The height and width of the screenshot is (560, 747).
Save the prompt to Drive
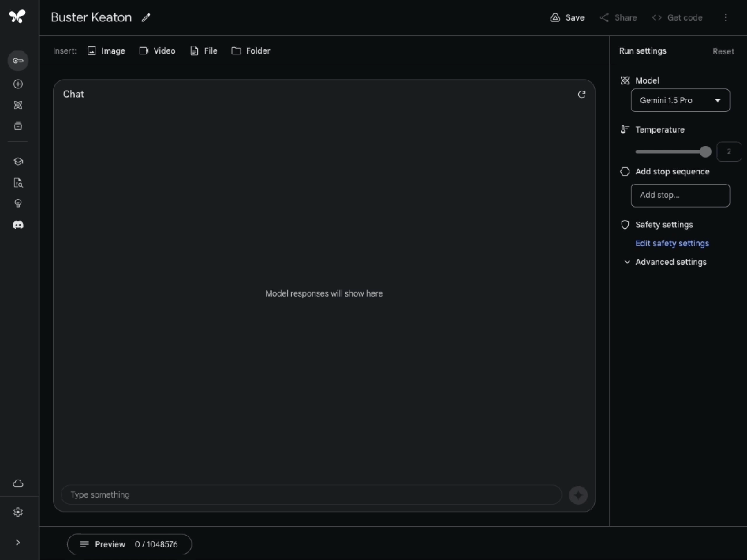[x=567, y=17]
